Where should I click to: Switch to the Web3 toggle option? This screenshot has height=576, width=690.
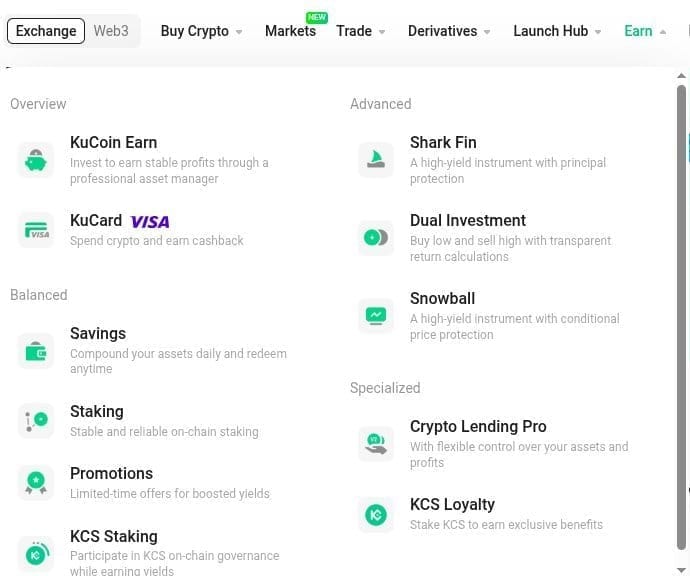click(x=111, y=31)
